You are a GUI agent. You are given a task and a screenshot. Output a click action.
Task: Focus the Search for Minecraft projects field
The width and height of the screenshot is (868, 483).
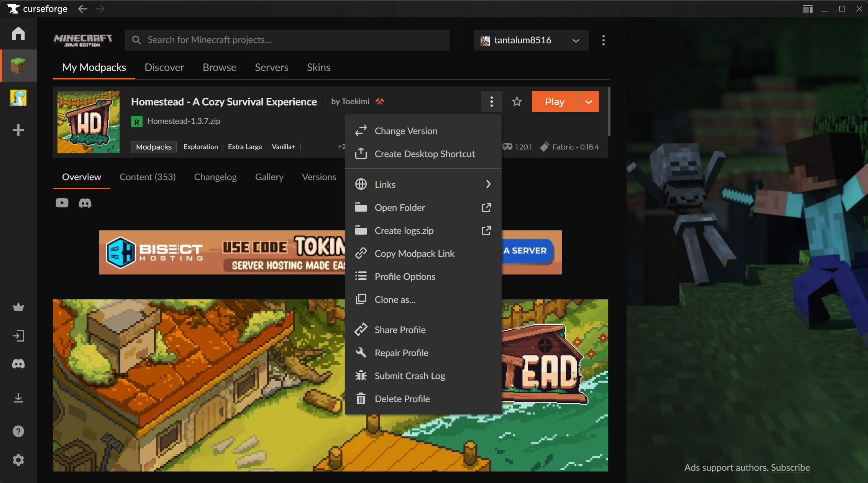(287, 40)
